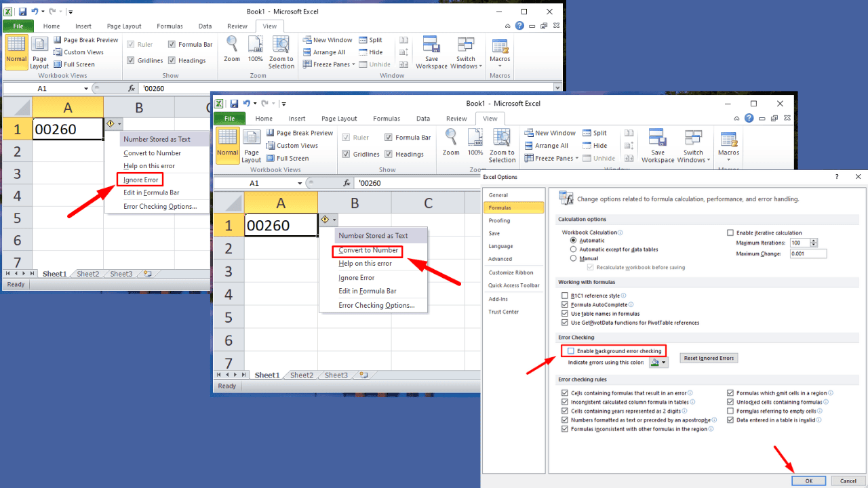868x488 pixels.
Task: Click Save Workspace icon in back Excel window
Action: (431, 53)
